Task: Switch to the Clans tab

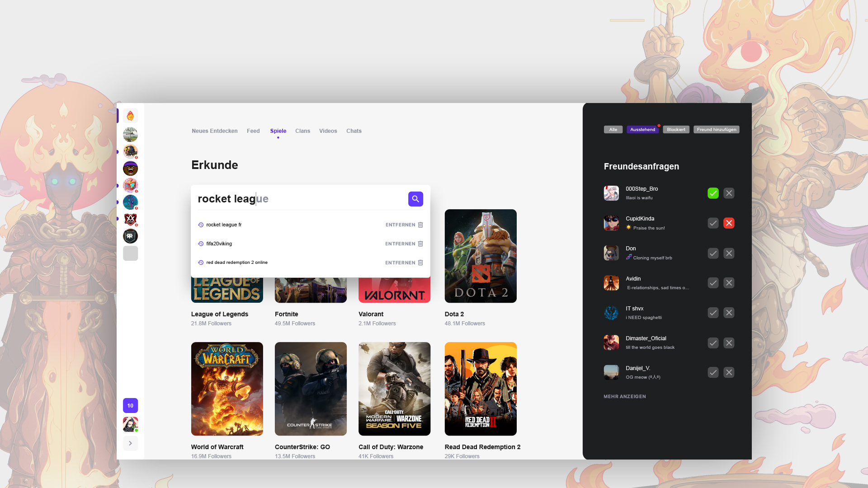Action: point(302,131)
